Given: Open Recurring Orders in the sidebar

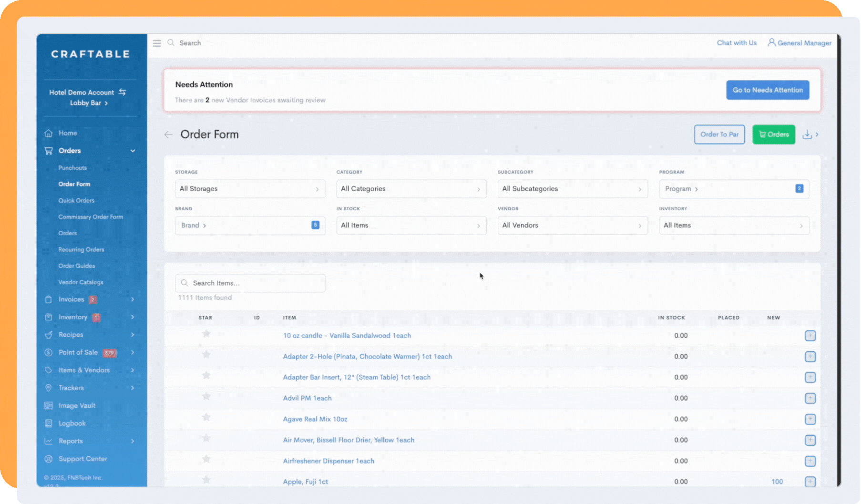Looking at the screenshot, I should [x=81, y=250].
